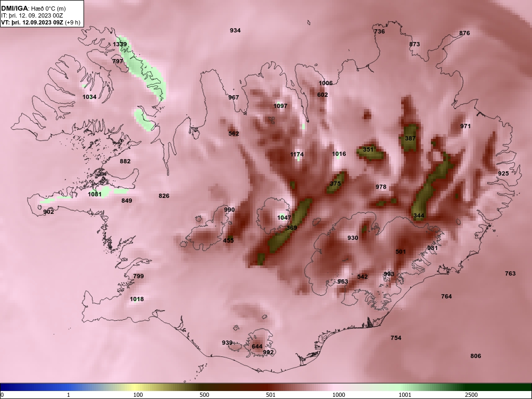
Task: Click the 826 value over the bay
Action: click(164, 196)
